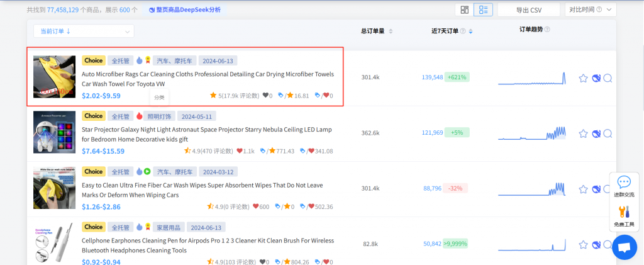Click magnifier icon for Star Projector row
644x265 pixels.
pyautogui.click(x=608, y=133)
